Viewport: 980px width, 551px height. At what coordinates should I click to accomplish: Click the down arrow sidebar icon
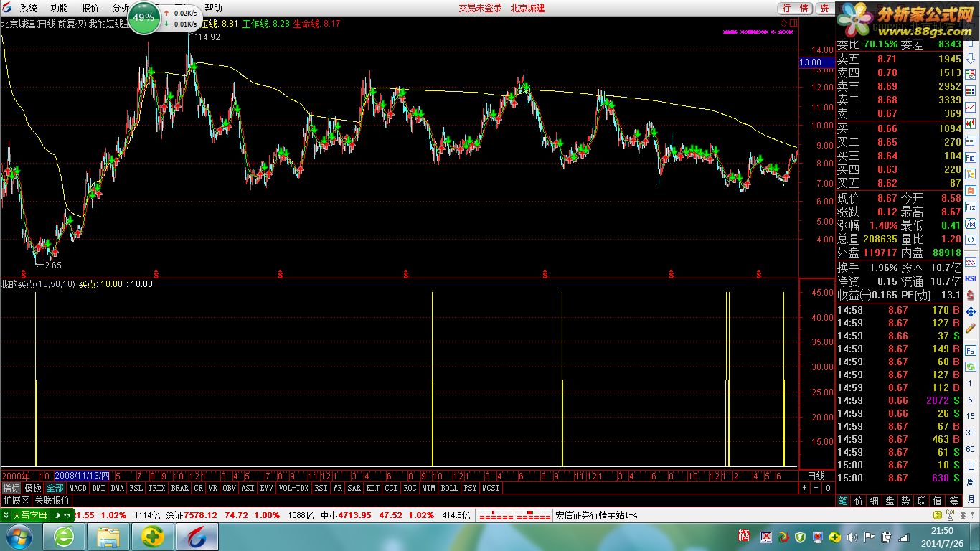[971, 58]
